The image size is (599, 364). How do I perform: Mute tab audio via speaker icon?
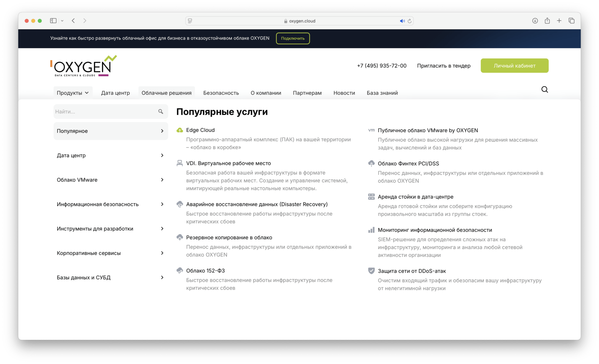pos(402,21)
